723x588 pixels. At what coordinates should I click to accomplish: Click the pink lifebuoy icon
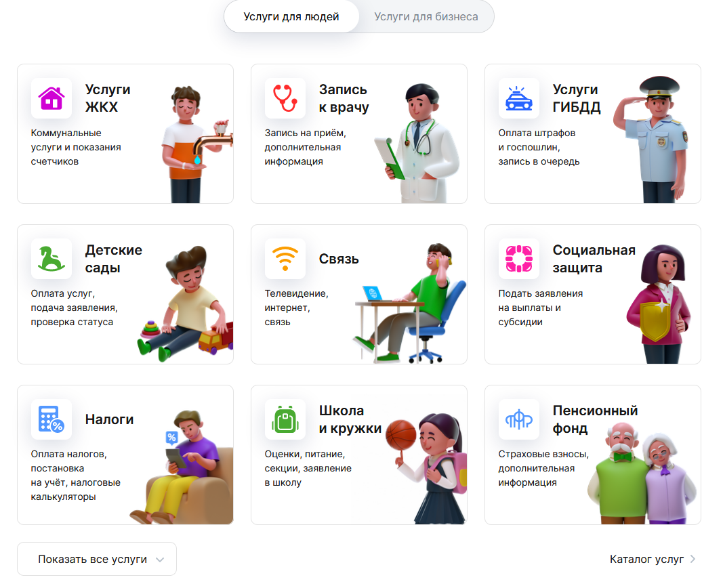(519, 259)
